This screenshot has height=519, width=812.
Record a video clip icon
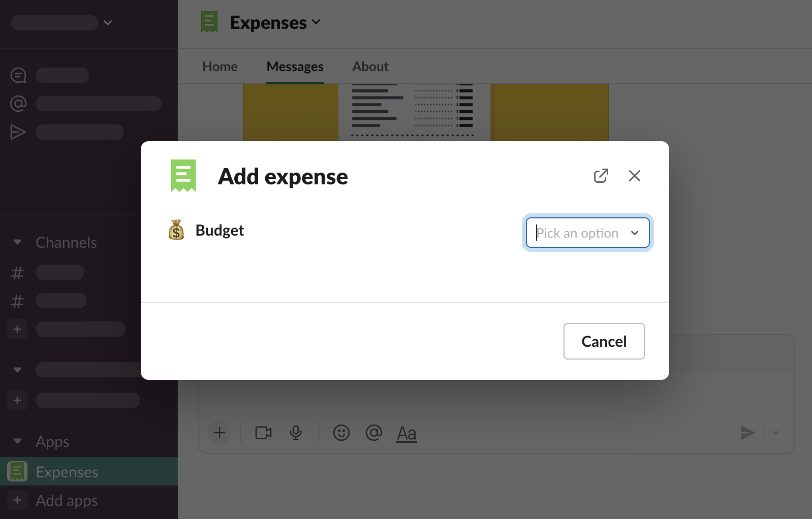tap(263, 433)
